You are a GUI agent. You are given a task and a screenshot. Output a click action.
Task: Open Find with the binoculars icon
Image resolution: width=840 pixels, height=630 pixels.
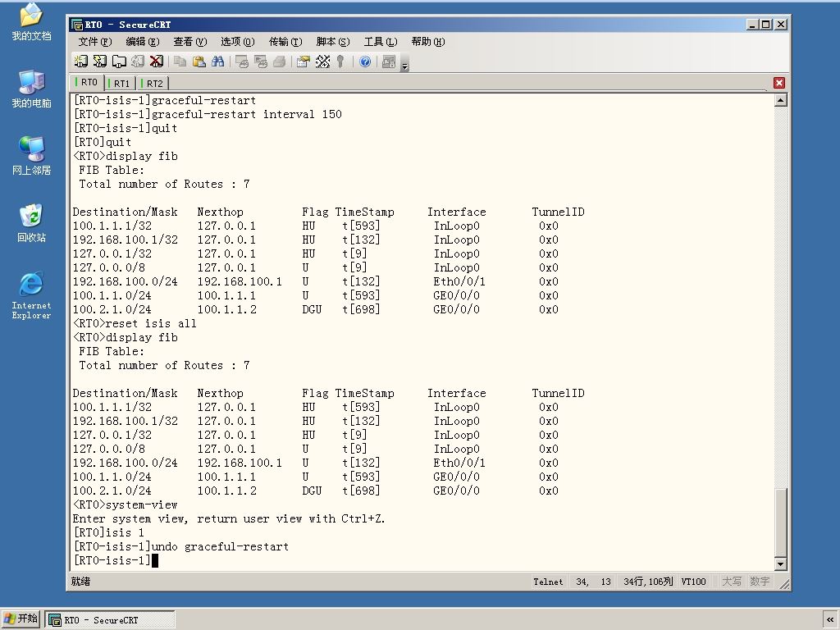[x=217, y=62]
